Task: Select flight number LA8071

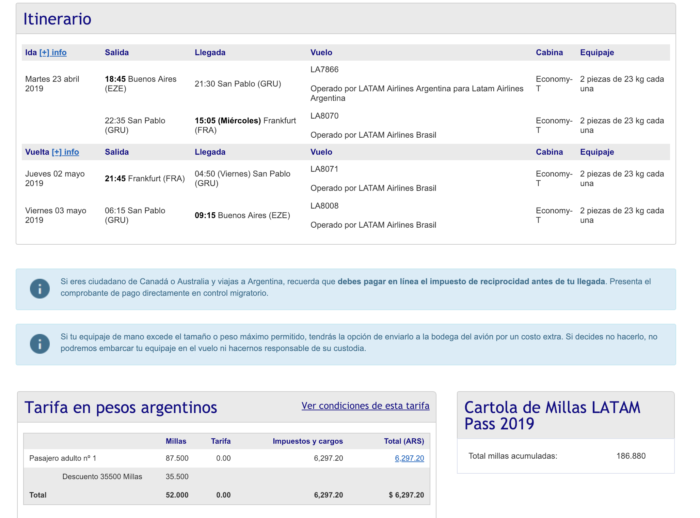Action: coord(325,169)
